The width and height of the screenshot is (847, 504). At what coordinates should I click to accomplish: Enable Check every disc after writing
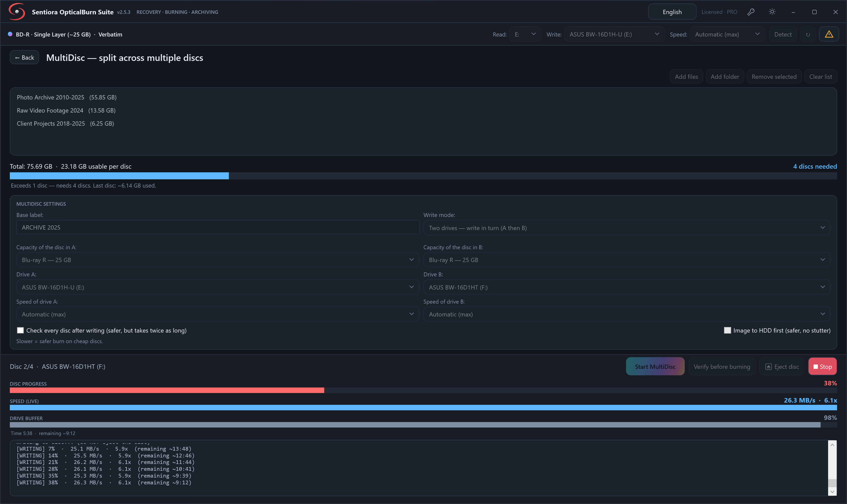20,331
